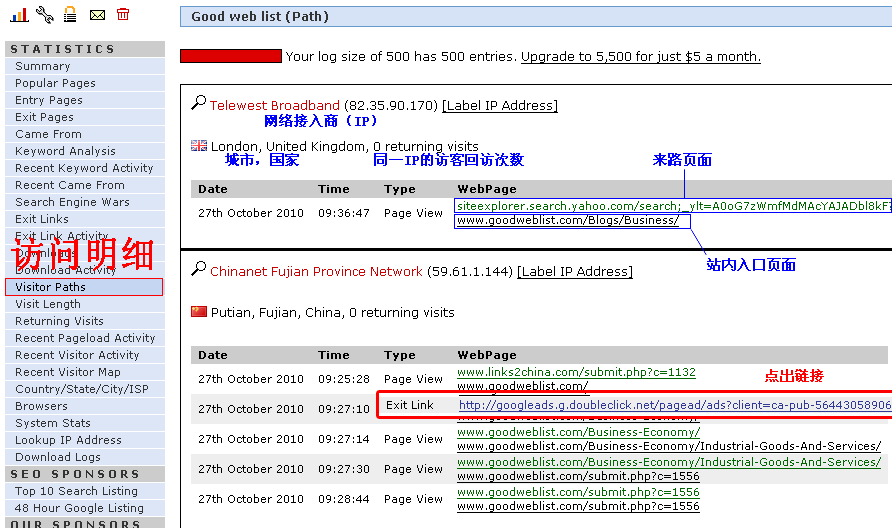Click Label IP Address for Telewest Broadband
892x528 pixels.
pyautogui.click(x=500, y=106)
